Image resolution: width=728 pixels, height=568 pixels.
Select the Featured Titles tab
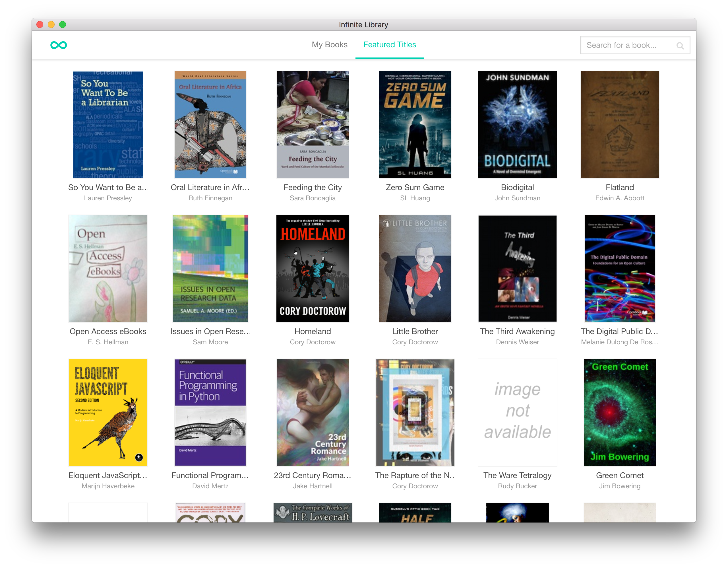[x=389, y=45]
